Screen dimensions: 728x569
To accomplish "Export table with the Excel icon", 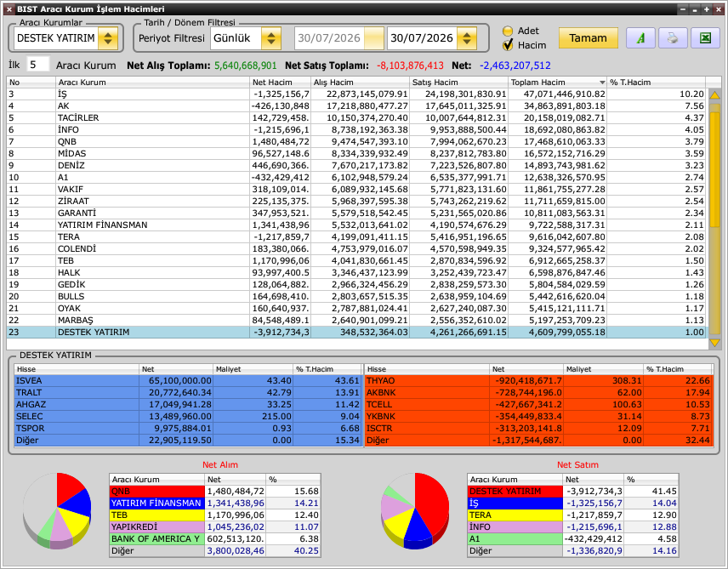I will (x=705, y=38).
